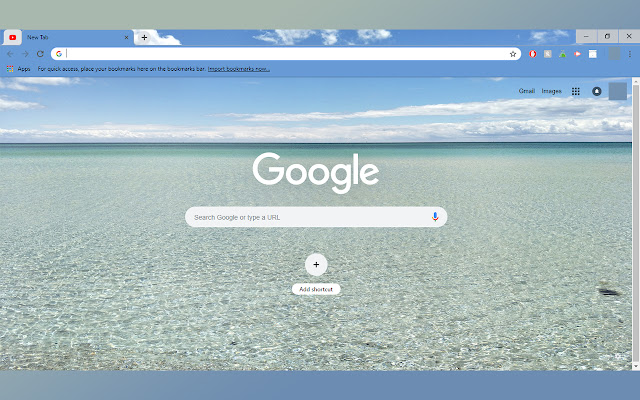This screenshot has width=640, height=400.
Task: Click Import bookmarks now link
Action: point(238,69)
